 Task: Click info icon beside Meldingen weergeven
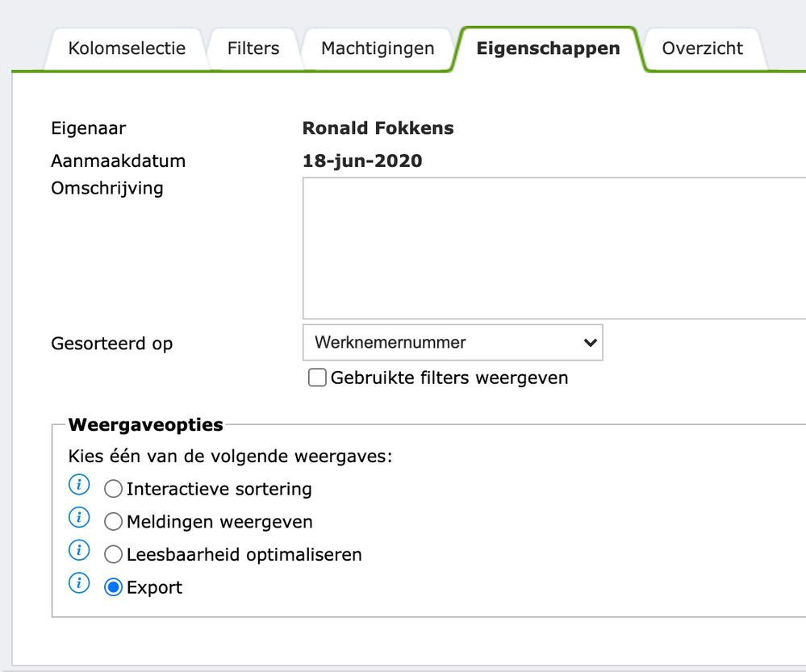(79, 517)
